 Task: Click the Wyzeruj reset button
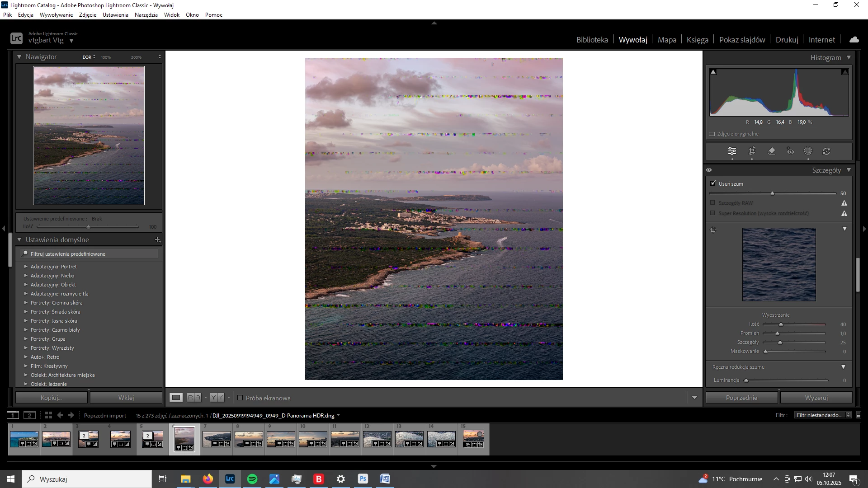point(816,398)
